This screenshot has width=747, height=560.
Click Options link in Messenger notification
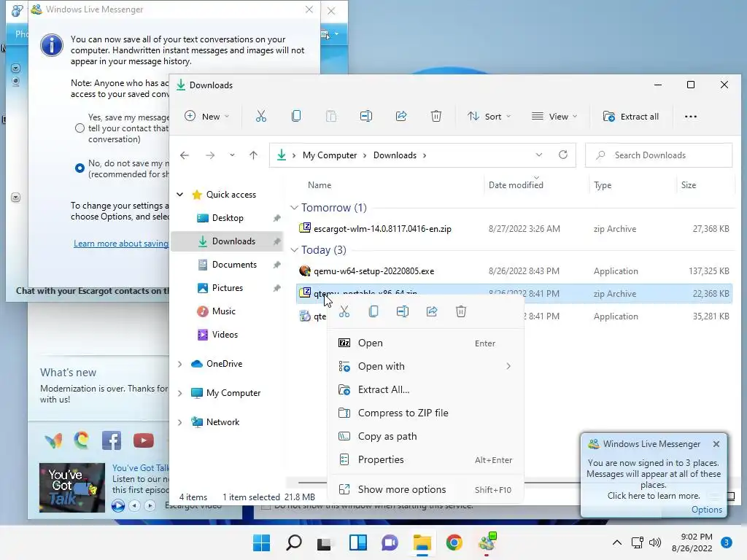(x=706, y=510)
